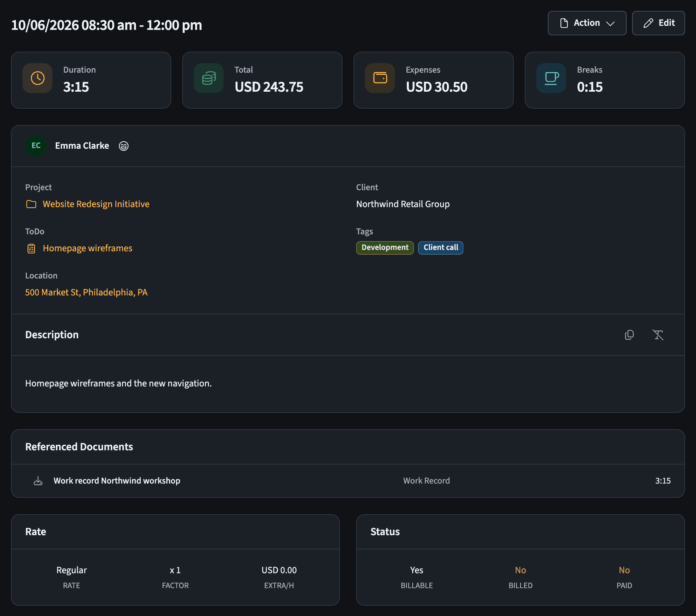This screenshot has width=696, height=616.
Task: Click the coins icon in Total card
Action: [209, 78]
